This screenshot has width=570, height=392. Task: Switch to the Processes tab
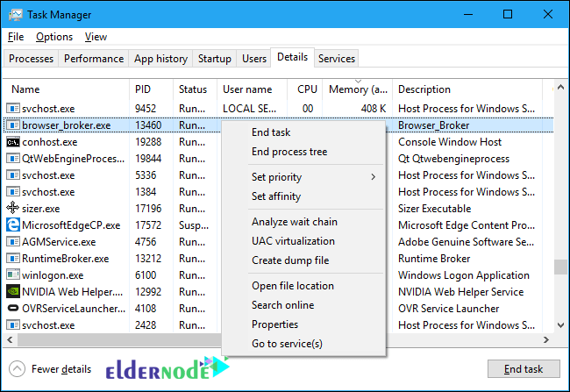(31, 59)
